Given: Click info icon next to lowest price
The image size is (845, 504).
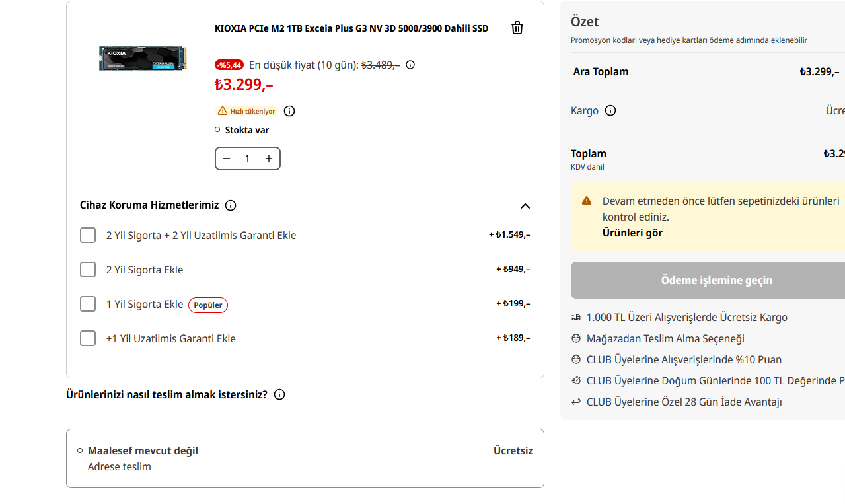Looking at the screenshot, I should click(x=410, y=65).
